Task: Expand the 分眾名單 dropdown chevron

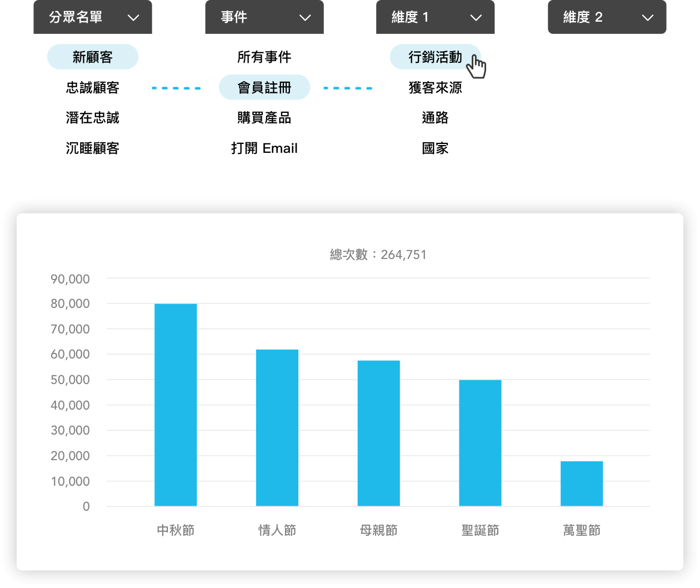Action: (x=133, y=18)
